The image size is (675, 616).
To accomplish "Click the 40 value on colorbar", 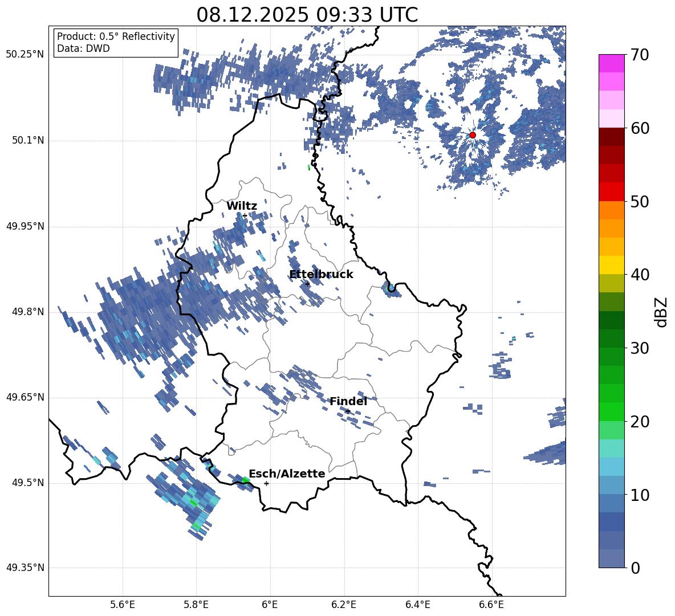I will pos(639,275).
